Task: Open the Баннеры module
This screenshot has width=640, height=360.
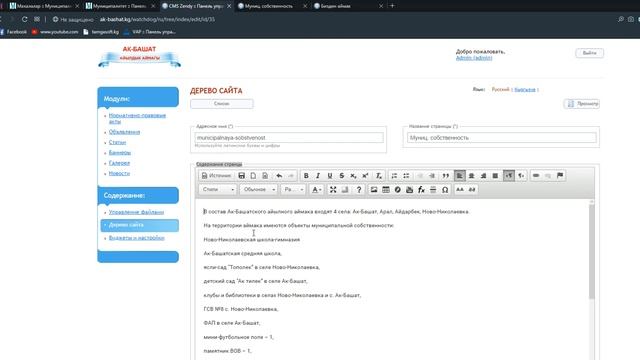Action: (x=120, y=153)
